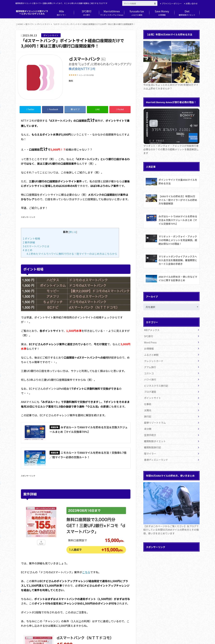215x644 pixels.
Task: Click the airplane image in the sidebar
Action: pyautogui.click(x=171, y=503)
